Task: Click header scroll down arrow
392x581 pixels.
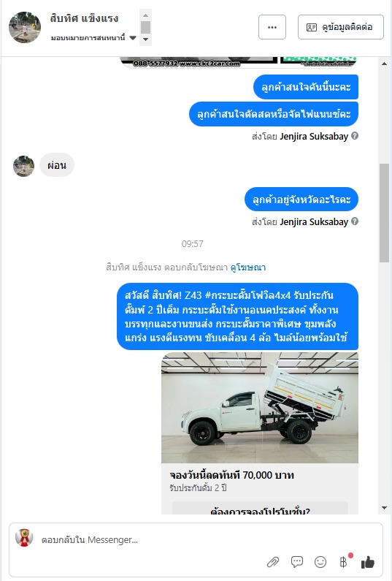Action: pos(145,39)
